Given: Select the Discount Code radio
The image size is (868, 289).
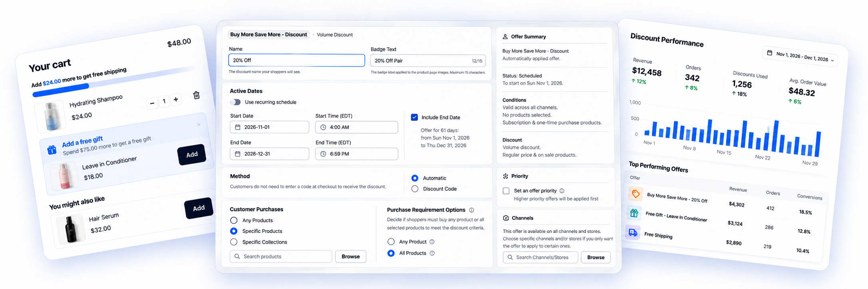Looking at the screenshot, I should coord(415,189).
